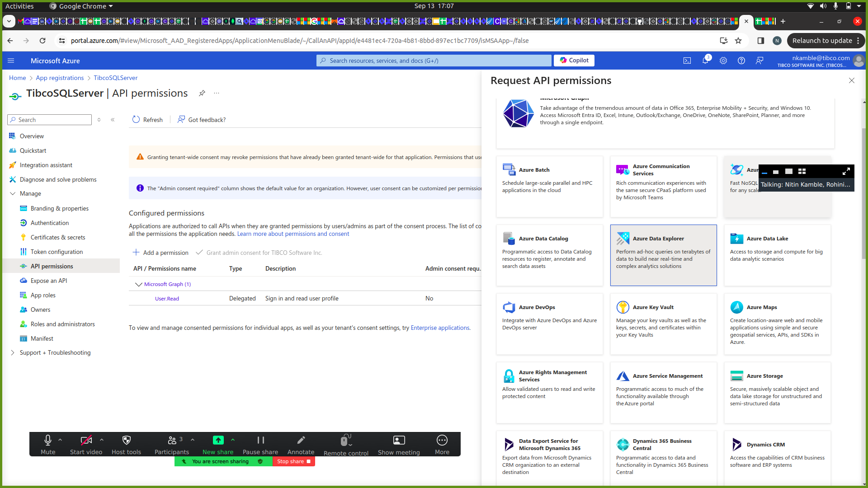Image resolution: width=868 pixels, height=488 pixels.
Task: Open the User.Read permission link
Action: (167, 299)
